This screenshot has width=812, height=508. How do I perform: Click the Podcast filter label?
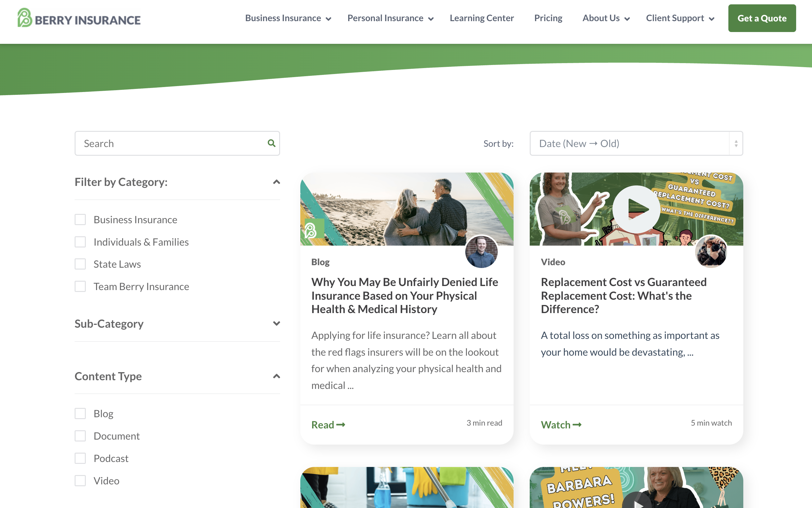coord(111,458)
